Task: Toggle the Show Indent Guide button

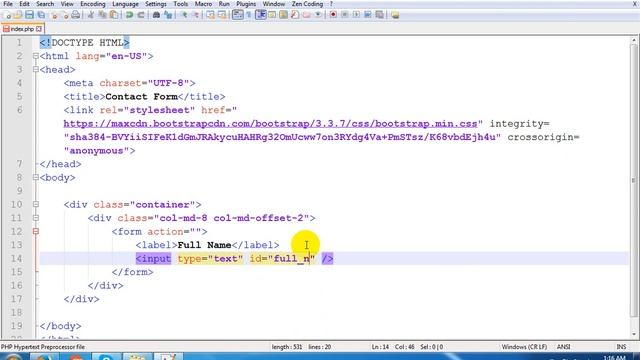Action: point(260,15)
